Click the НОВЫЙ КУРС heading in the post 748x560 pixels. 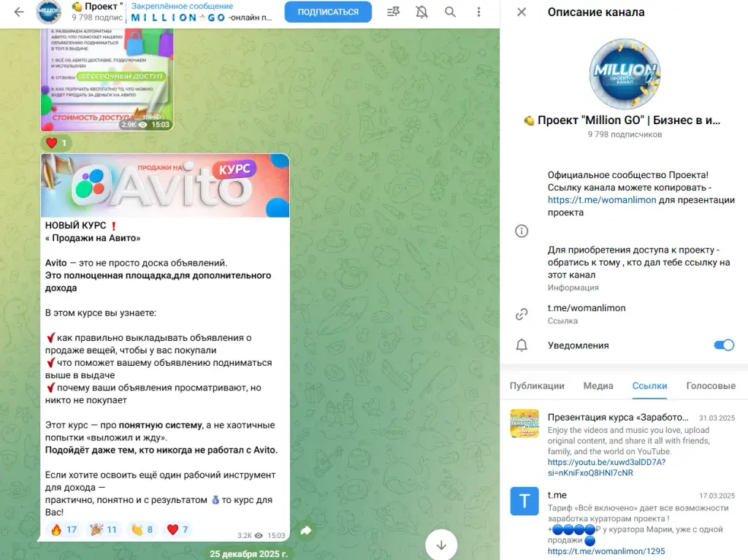click(75, 225)
